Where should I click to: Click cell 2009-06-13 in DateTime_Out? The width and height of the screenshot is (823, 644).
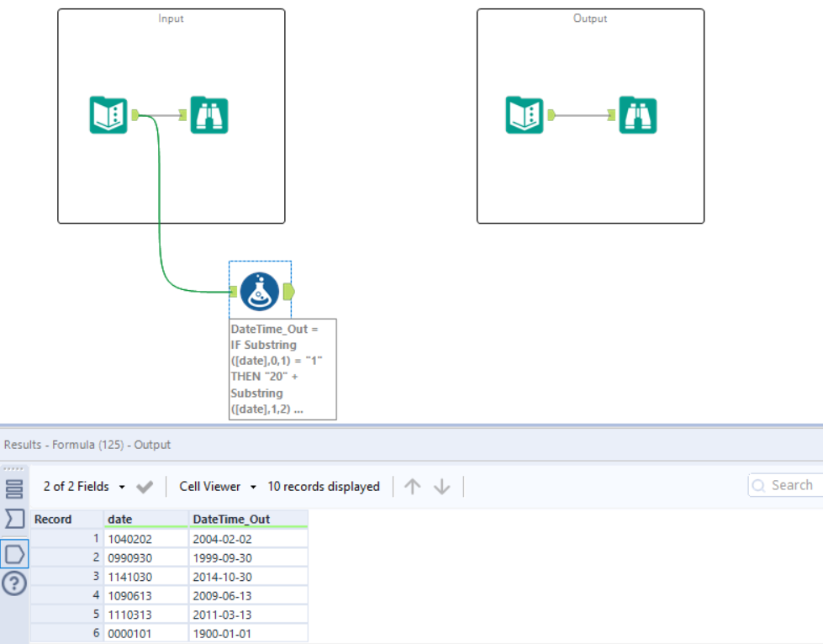point(248,596)
